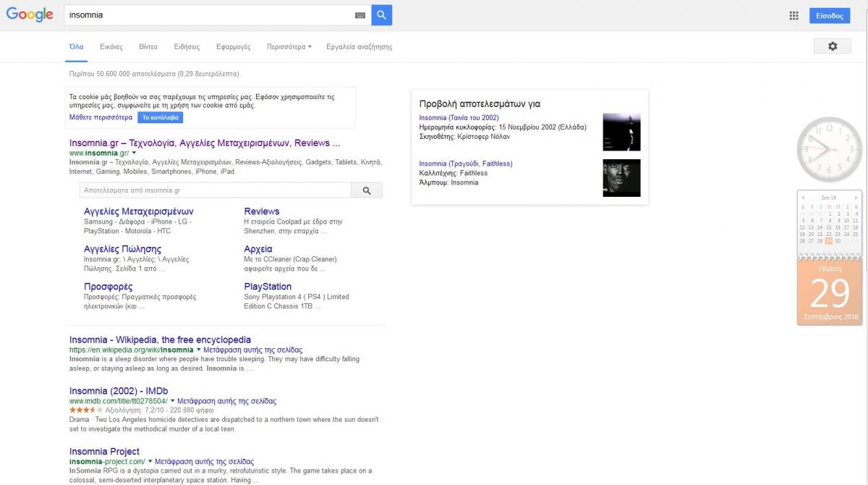Switch to the Ειδήσεις tab

(187, 47)
